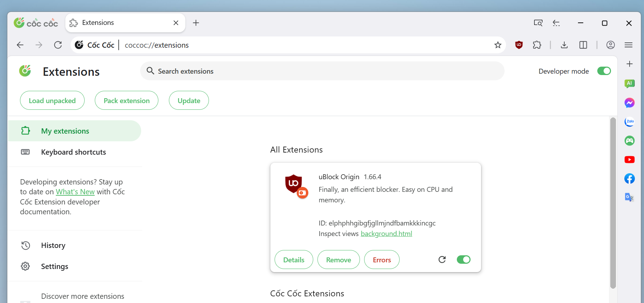Open the user profile icon
The image size is (644, 303).
611,45
